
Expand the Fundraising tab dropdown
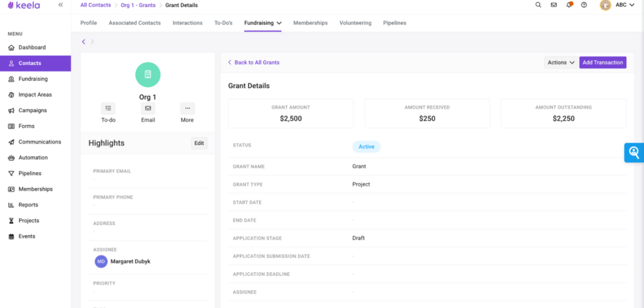point(279,23)
